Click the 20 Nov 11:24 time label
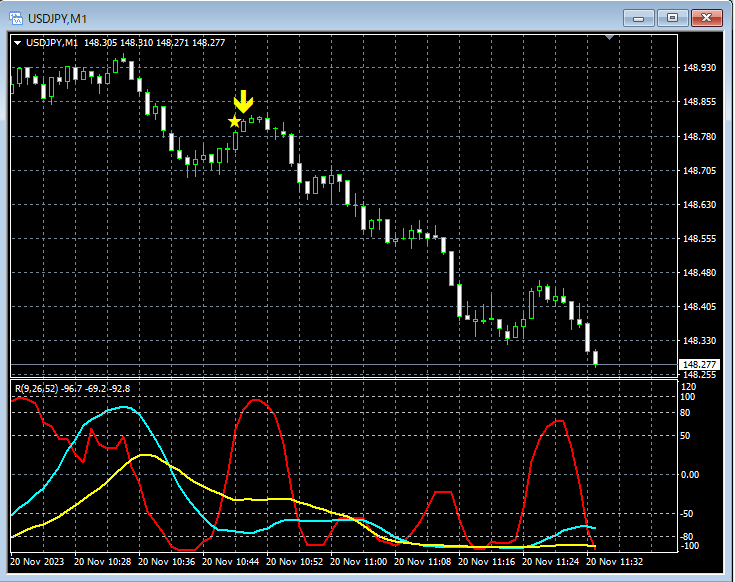 (550, 561)
